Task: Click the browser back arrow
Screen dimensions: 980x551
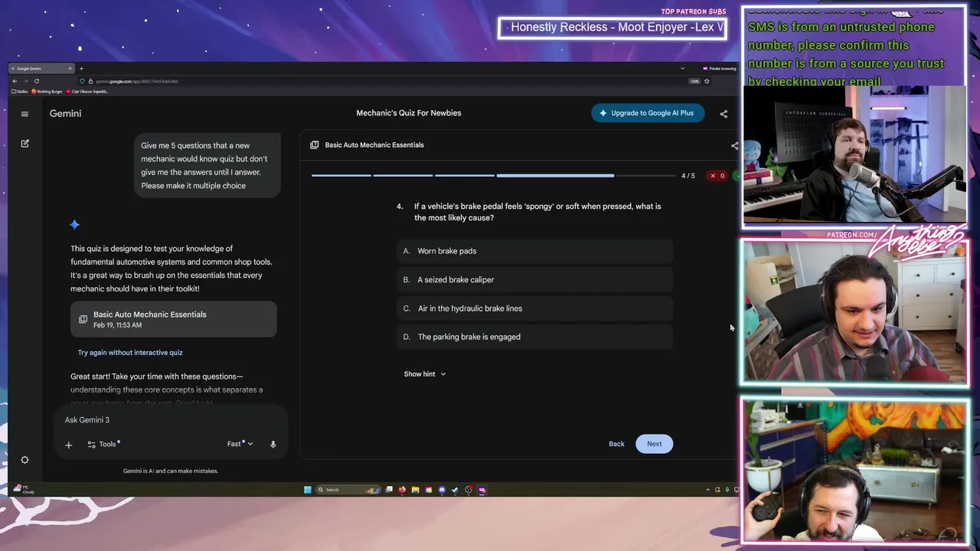Action: 15,81
